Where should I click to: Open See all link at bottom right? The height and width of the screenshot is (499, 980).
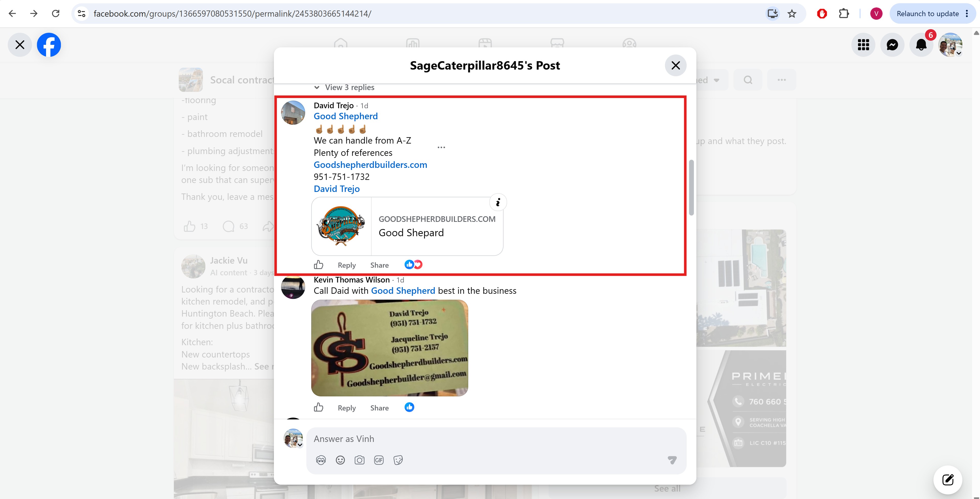667,489
